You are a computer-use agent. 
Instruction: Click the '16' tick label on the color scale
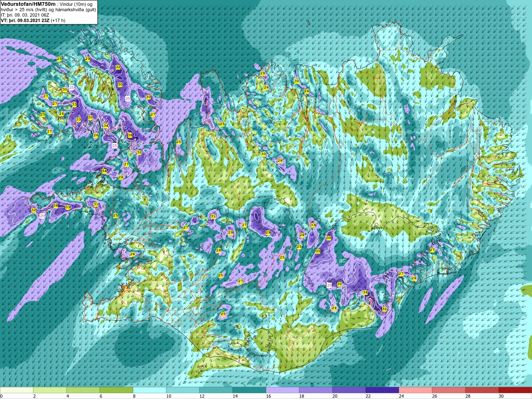coord(268,396)
